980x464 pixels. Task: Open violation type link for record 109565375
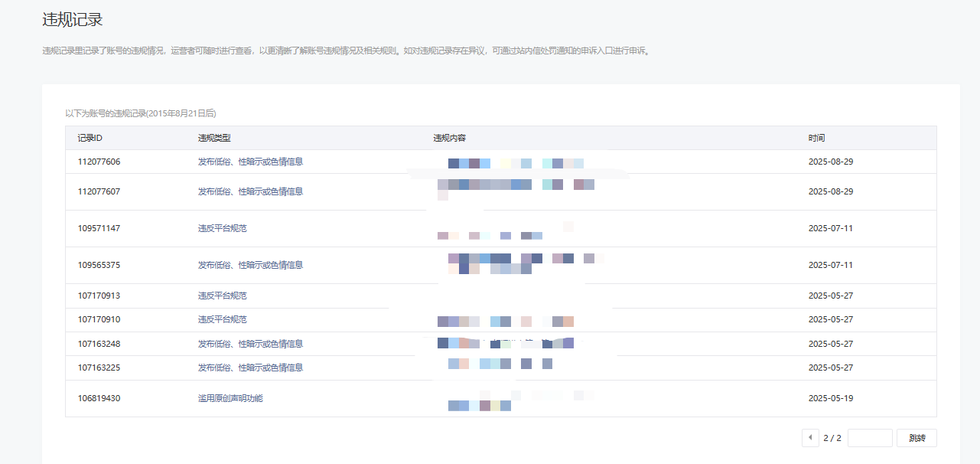250,265
